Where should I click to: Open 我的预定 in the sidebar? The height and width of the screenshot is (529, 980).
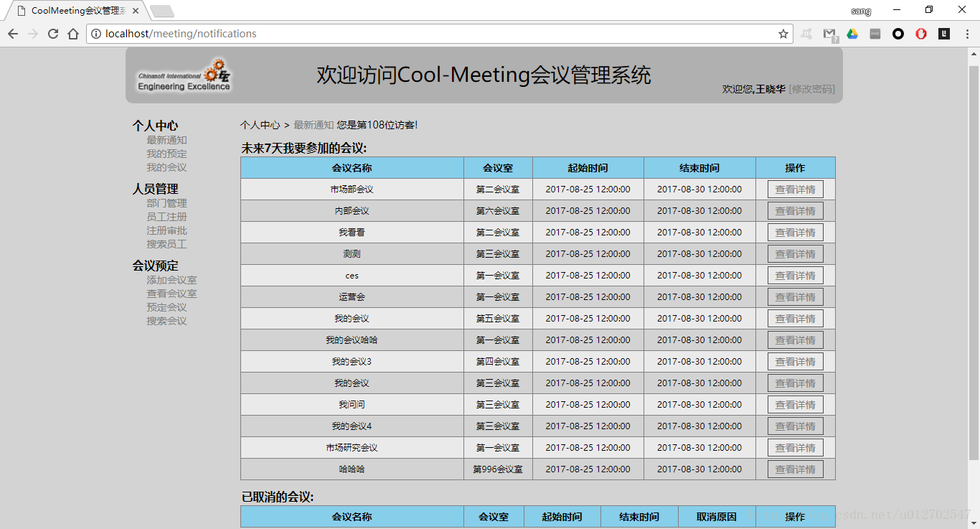pyautogui.click(x=166, y=154)
